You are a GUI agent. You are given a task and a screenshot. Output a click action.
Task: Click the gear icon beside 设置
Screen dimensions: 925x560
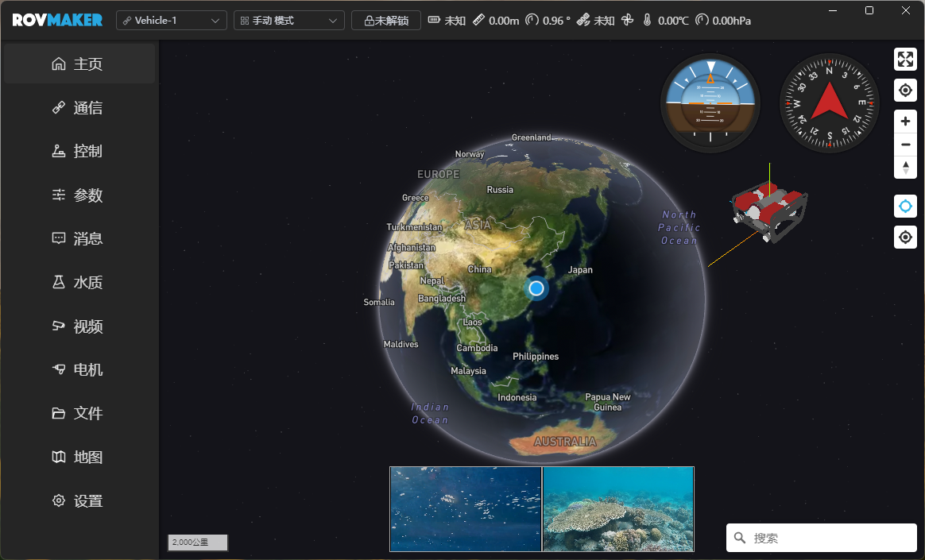59,500
